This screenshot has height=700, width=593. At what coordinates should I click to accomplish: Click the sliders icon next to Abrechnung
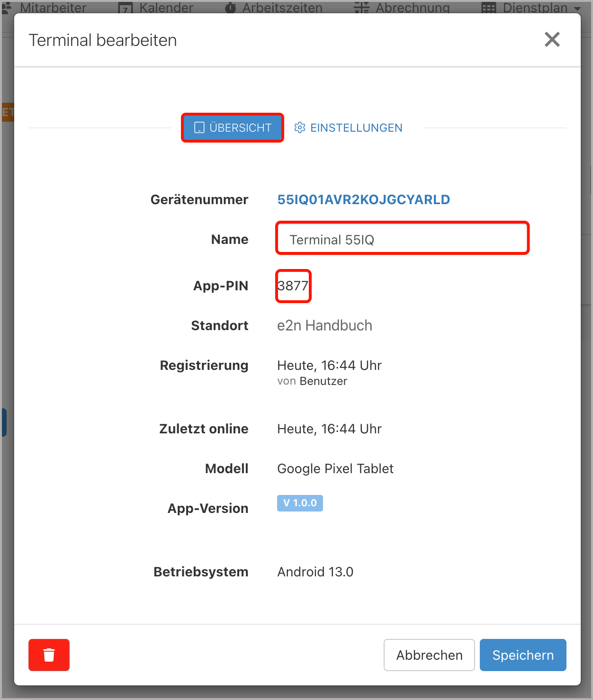[x=361, y=8]
